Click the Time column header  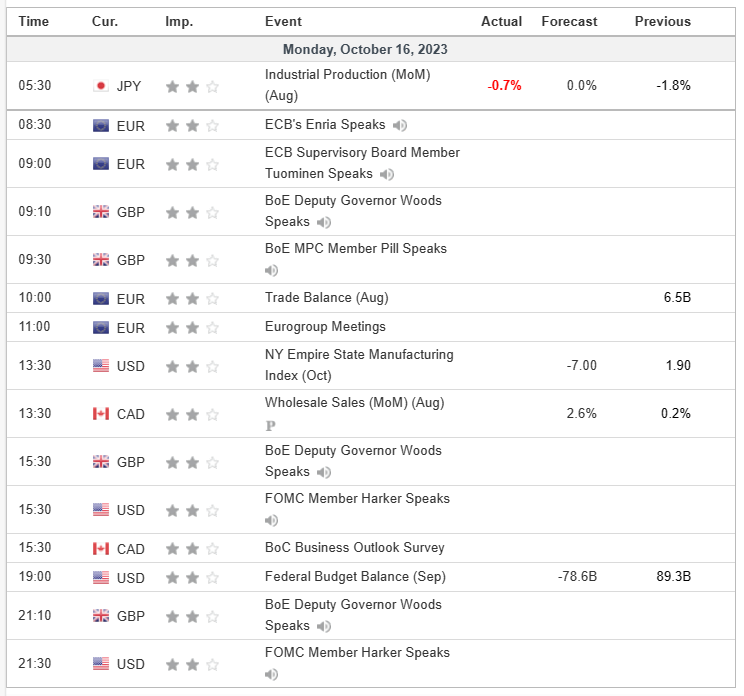click(x=33, y=21)
